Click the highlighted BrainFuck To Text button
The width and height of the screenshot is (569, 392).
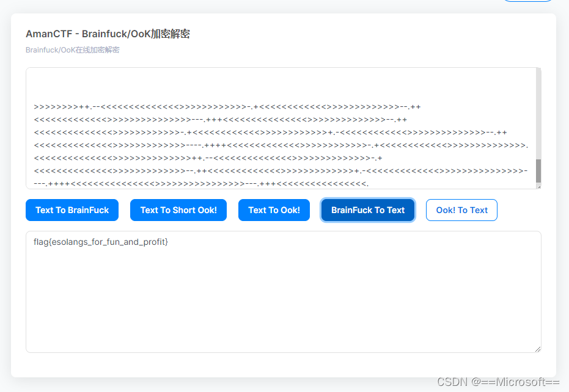pos(367,210)
